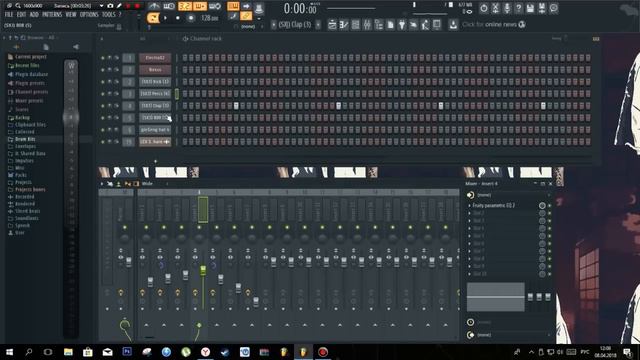The width and height of the screenshot is (640, 360).
Task: Click the master track volume fader
Action: (x=129, y=262)
